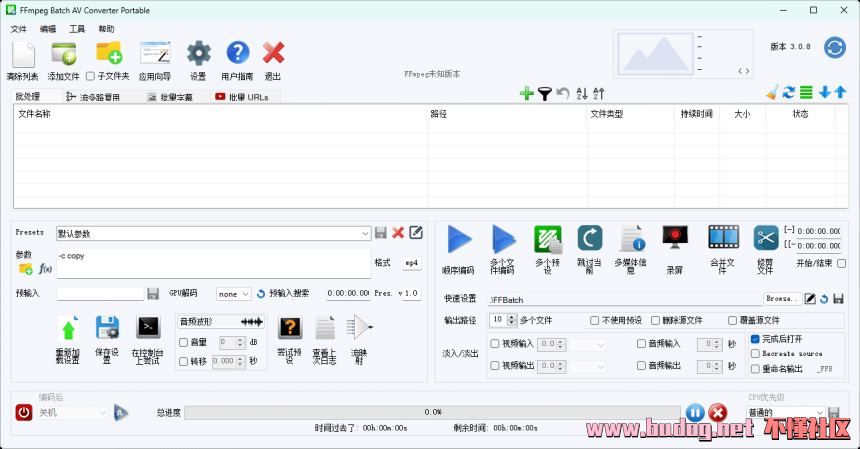The width and height of the screenshot is (860, 449).
Task: Click the 音频波形 button
Action: click(x=221, y=322)
